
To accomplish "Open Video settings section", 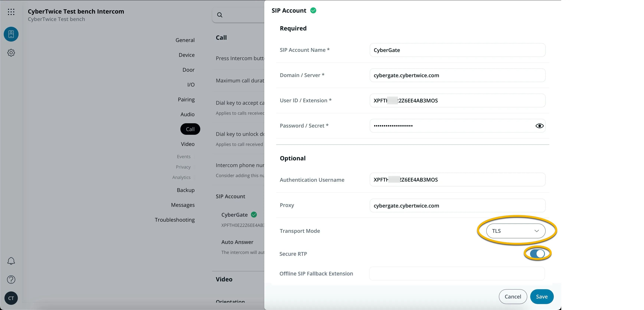I will (188, 144).
